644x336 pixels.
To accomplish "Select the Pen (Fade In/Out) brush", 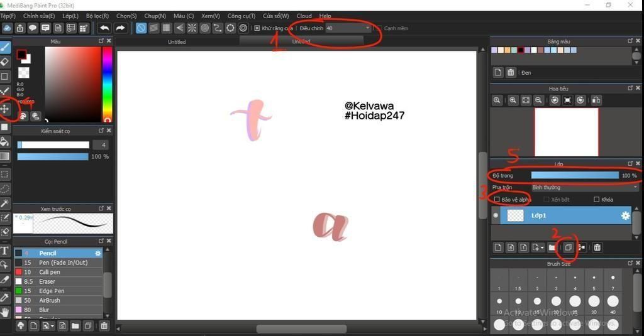I will pos(58,263).
